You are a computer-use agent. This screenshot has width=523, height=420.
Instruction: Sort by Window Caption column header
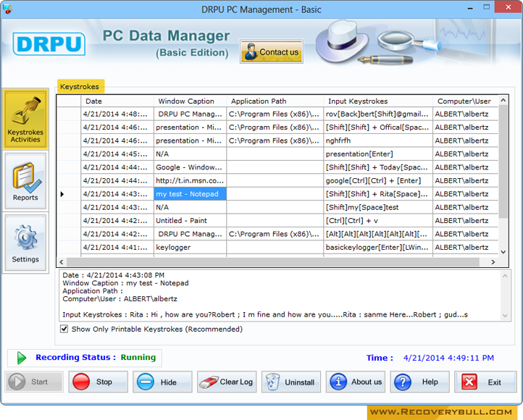pyautogui.click(x=190, y=101)
